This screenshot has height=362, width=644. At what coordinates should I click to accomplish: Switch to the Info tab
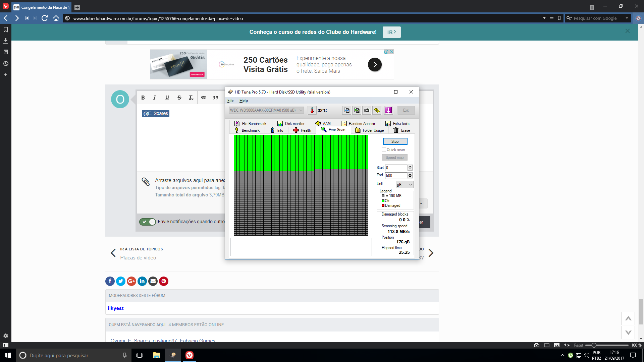click(x=277, y=130)
